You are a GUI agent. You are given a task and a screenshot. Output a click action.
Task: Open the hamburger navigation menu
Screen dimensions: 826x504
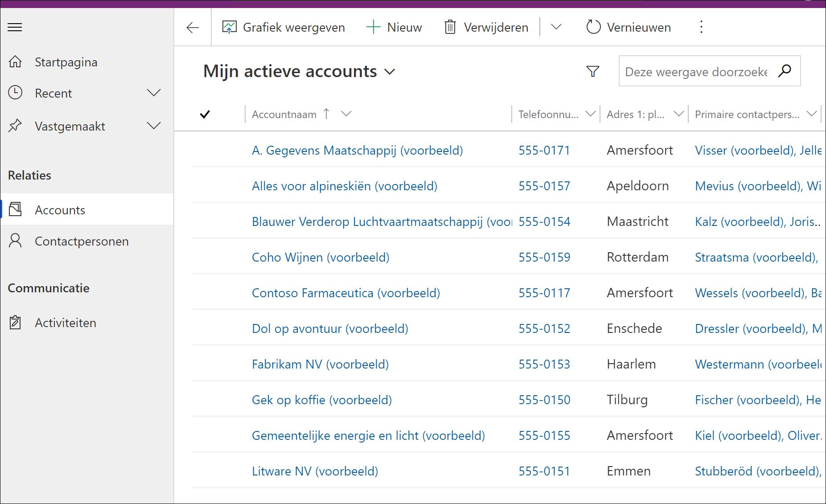(15, 27)
